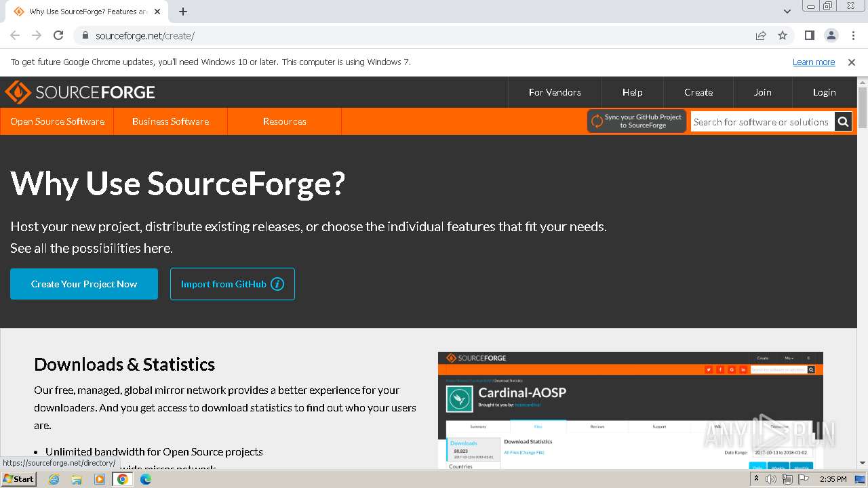Screen dimensions: 868x488
Task: Click volume speaker icon in system tray
Action: (771, 479)
